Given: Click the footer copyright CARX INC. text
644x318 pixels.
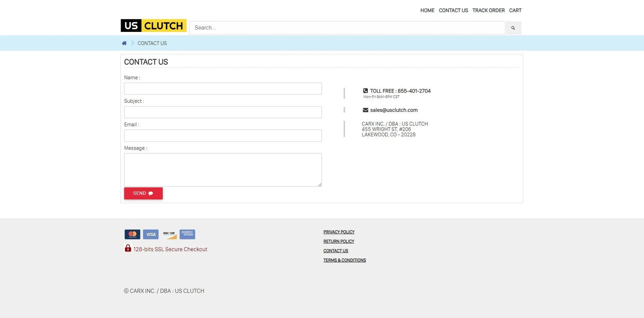Looking at the screenshot, I should click(164, 291).
